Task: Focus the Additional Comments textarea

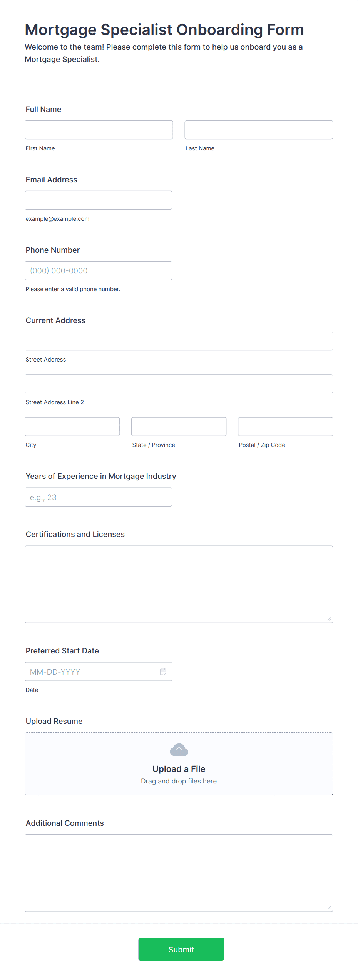Action: (179, 873)
